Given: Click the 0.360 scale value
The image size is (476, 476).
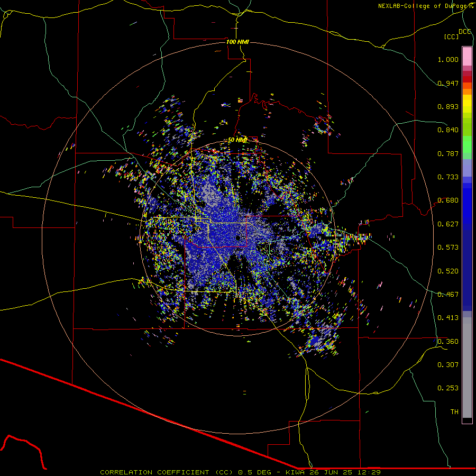Looking at the screenshot, I should coord(448,342).
